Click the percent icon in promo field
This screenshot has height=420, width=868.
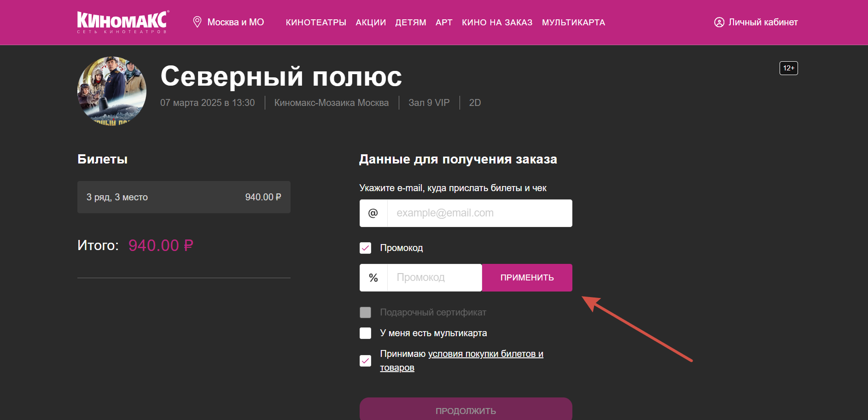373,278
